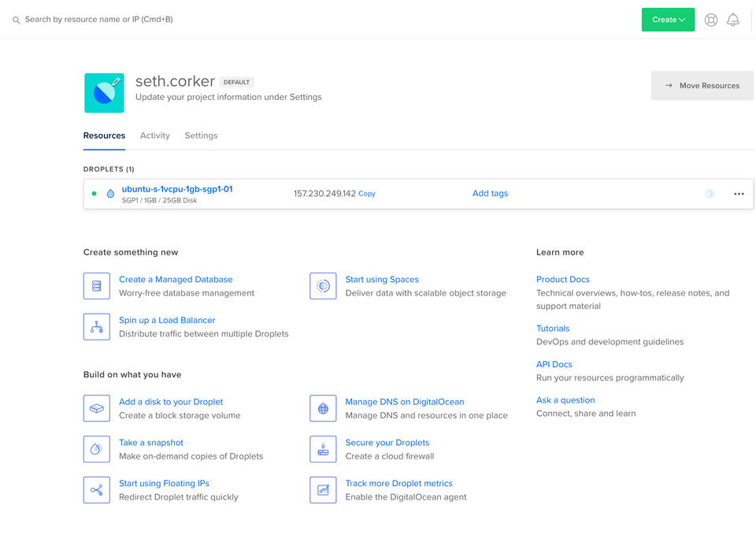Image resolution: width=756 pixels, height=535 pixels.
Task: Open Take a snapshot link
Action: (151, 443)
